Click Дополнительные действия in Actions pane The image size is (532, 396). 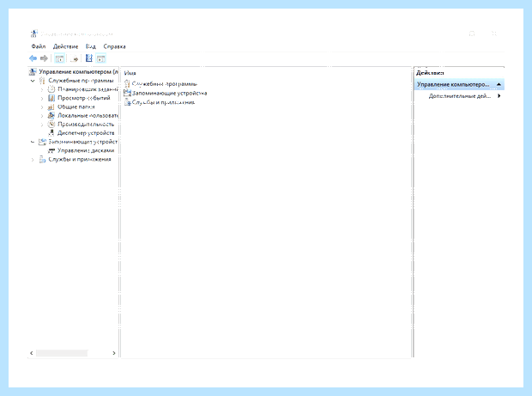(x=460, y=96)
